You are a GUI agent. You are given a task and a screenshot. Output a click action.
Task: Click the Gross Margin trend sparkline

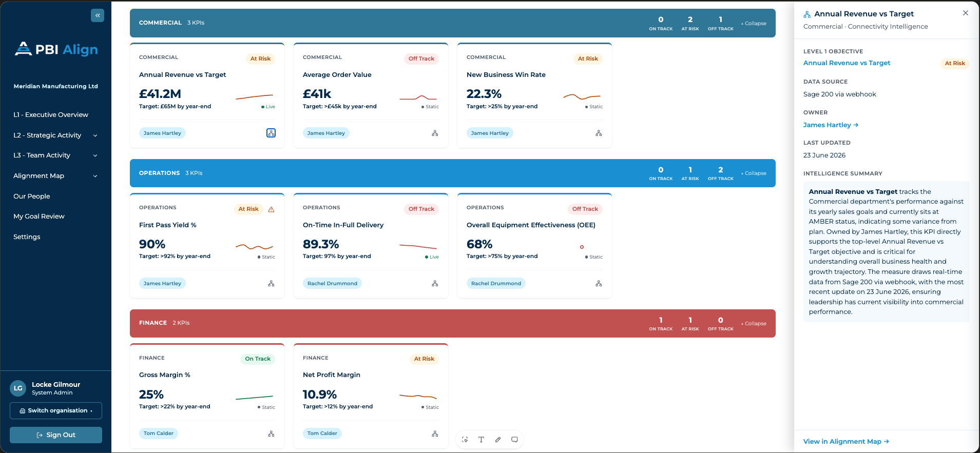tap(254, 397)
